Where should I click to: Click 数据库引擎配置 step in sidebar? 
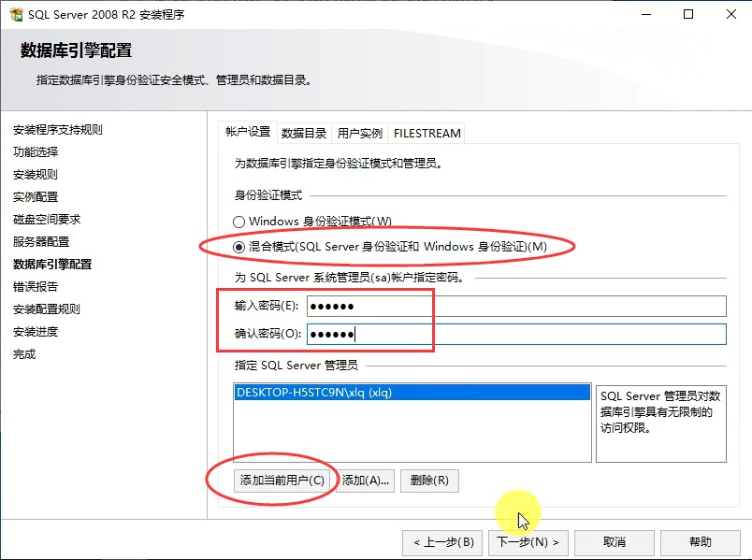click(52, 265)
